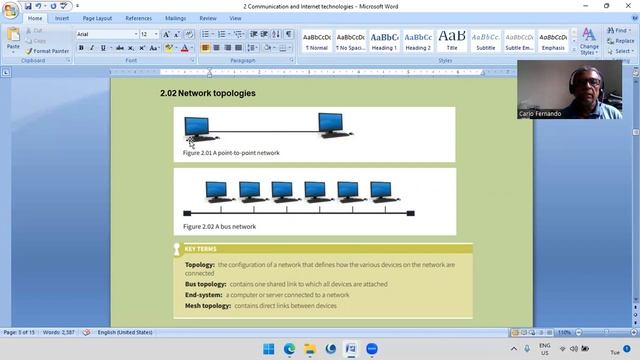640x360 pixels.
Task: Open the Office button menu
Action: point(10,10)
